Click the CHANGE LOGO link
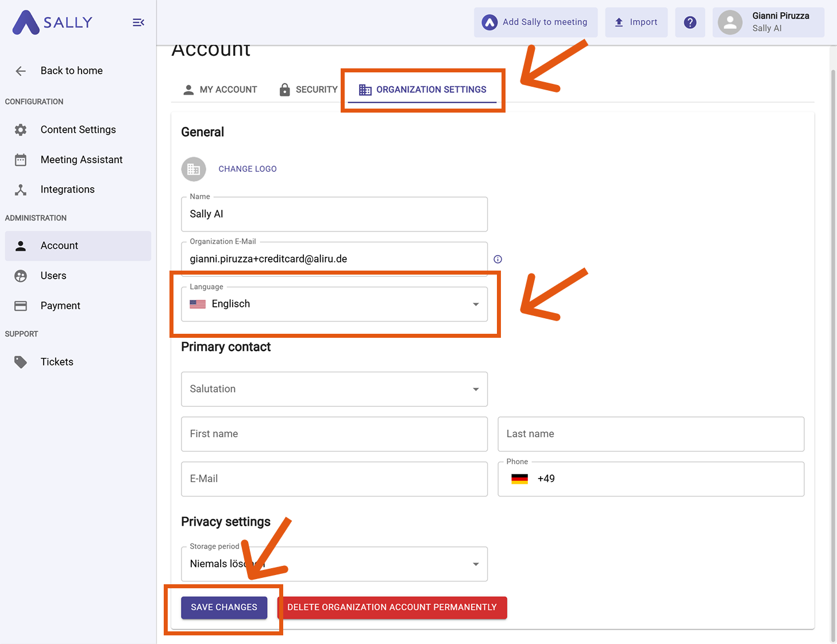The image size is (837, 644). (x=248, y=169)
